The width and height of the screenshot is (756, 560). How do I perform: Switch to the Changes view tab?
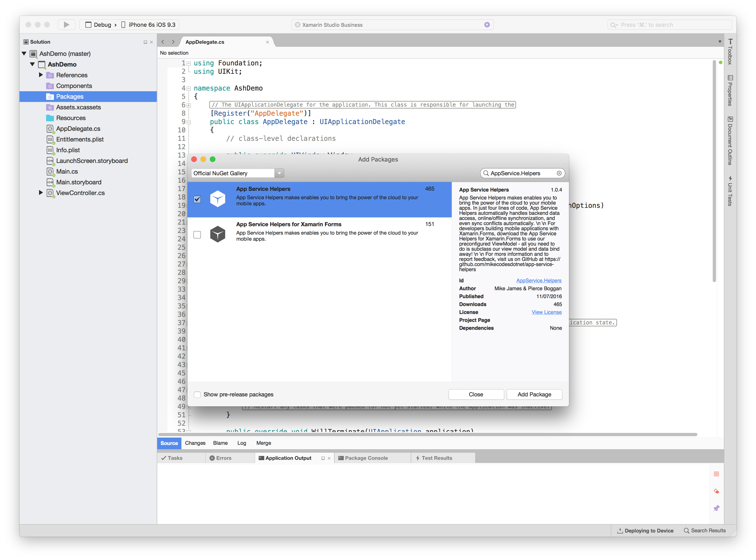[x=195, y=443]
